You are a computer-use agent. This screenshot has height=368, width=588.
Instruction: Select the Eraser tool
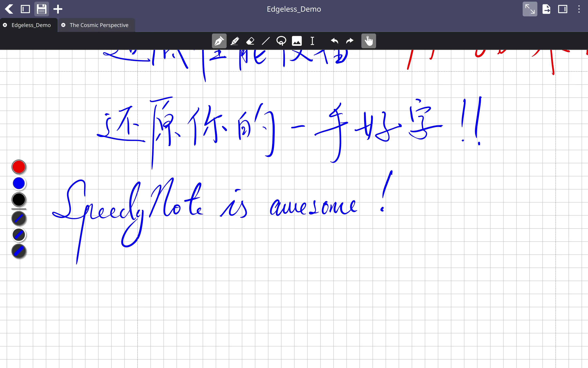pyautogui.click(x=250, y=41)
